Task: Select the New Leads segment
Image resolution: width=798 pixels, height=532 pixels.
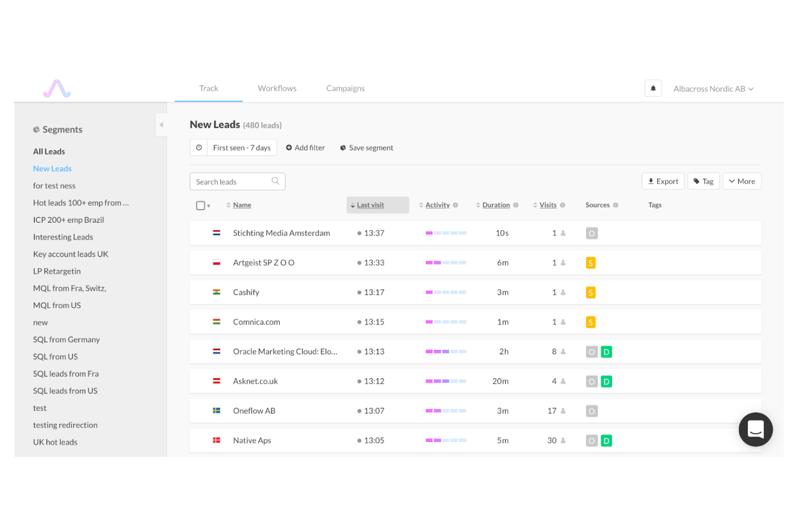Action: click(x=52, y=169)
